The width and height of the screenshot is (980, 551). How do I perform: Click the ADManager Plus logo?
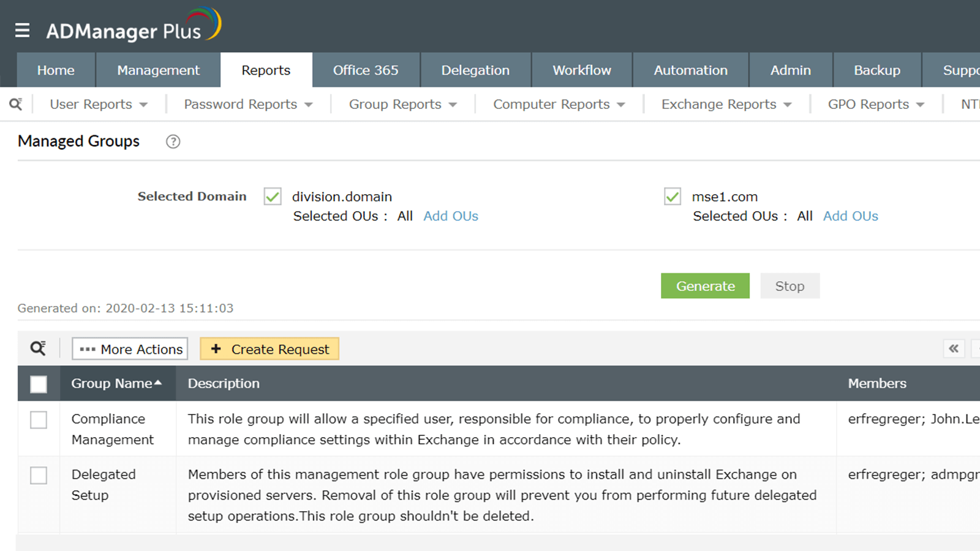134,27
